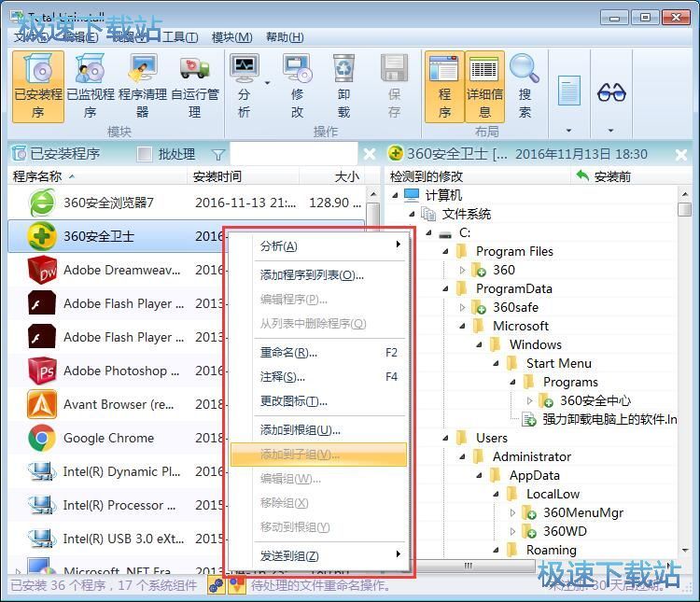Close the 已安装程序 pane

click(370, 154)
